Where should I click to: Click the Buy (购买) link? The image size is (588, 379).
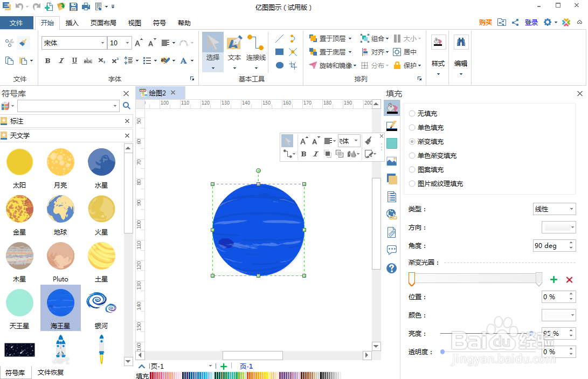(x=485, y=23)
